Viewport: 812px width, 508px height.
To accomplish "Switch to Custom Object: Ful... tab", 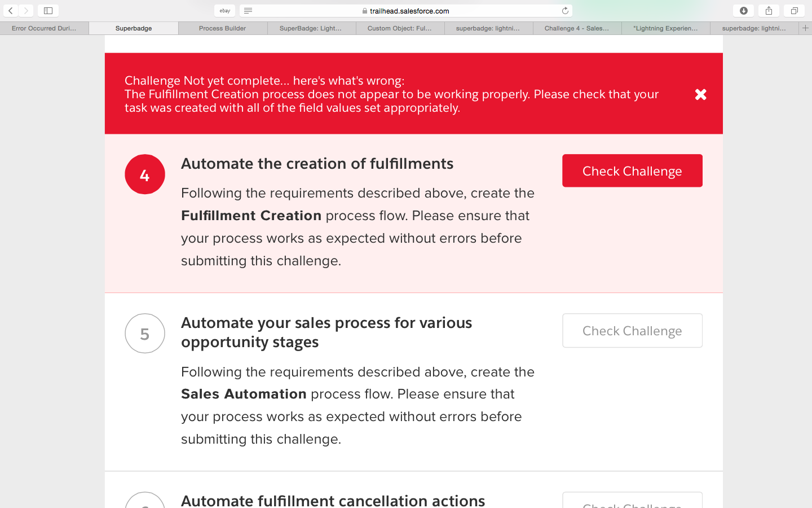I will tap(399, 28).
